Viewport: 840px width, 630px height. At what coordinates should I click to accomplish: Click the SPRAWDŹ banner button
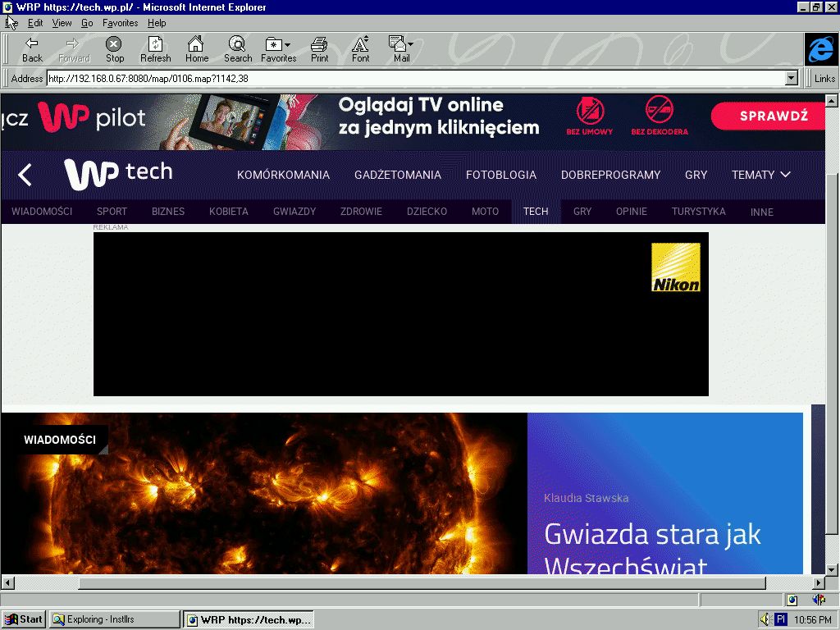[774, 116]
